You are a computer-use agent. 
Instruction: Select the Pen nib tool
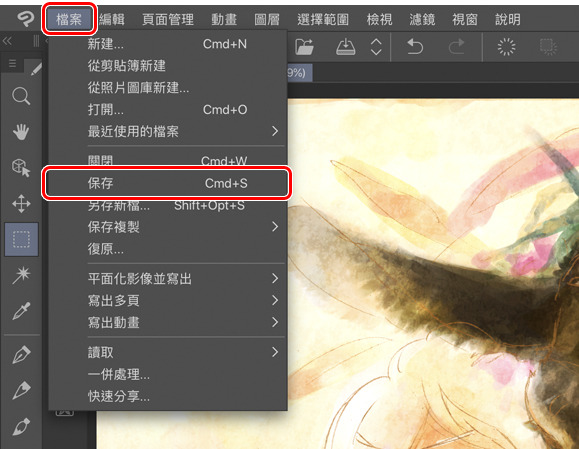pyautogui.click(x=21, y=354)
